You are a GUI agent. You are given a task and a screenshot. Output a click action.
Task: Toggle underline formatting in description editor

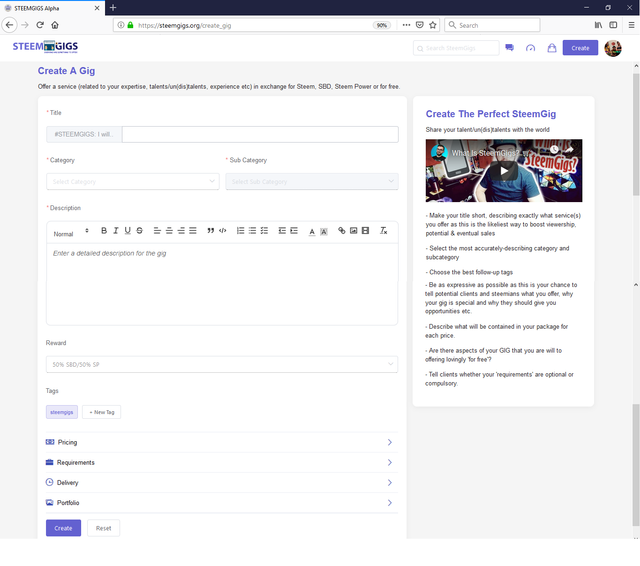point(128,231)
